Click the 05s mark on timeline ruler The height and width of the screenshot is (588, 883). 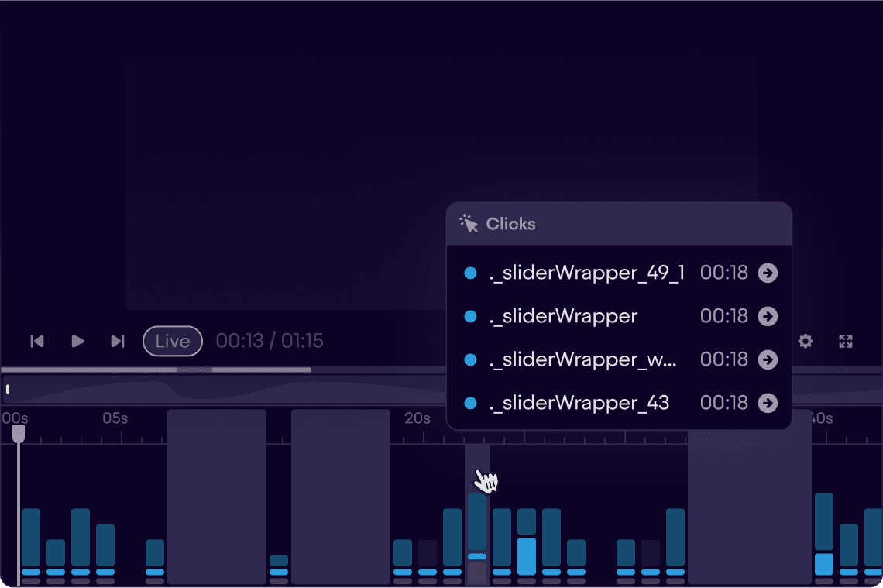[x=115, y=418]
